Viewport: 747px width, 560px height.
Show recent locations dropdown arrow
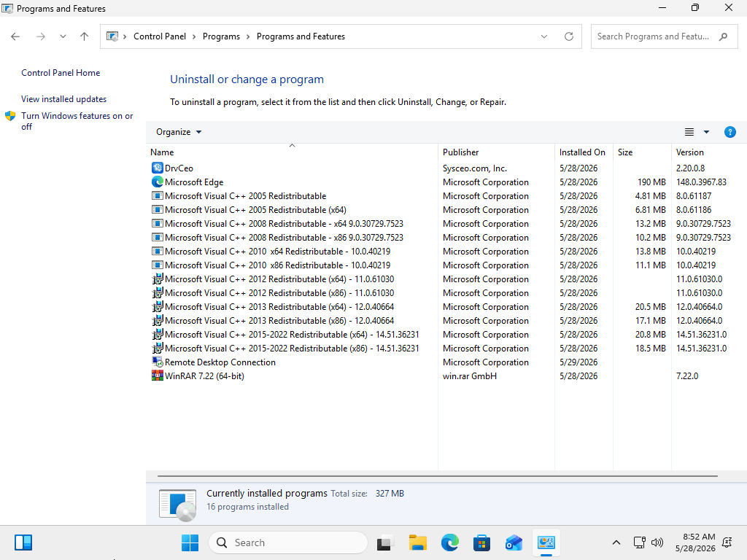click(63, 36)
